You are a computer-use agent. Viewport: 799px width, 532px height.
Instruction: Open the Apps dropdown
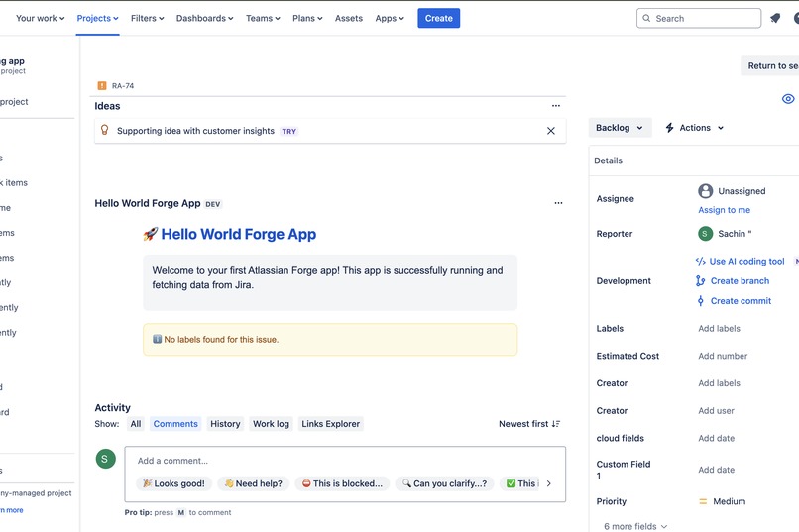(x=390, y=18)
